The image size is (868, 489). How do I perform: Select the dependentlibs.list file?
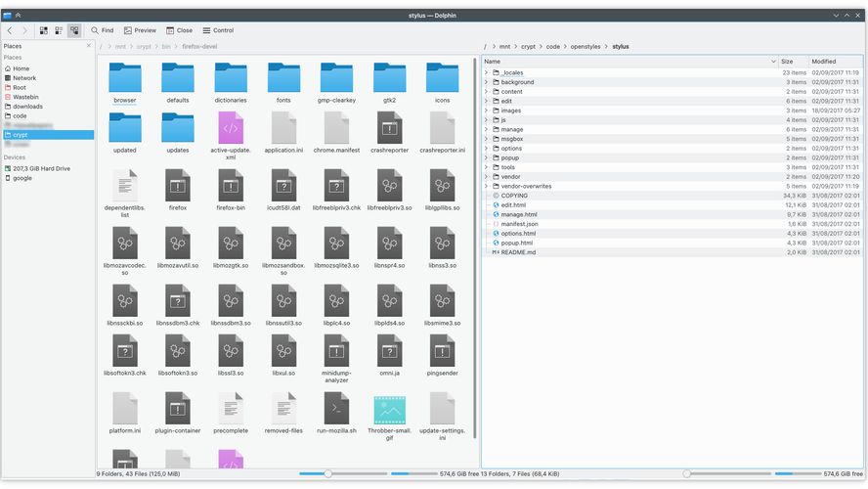(125, 186)
